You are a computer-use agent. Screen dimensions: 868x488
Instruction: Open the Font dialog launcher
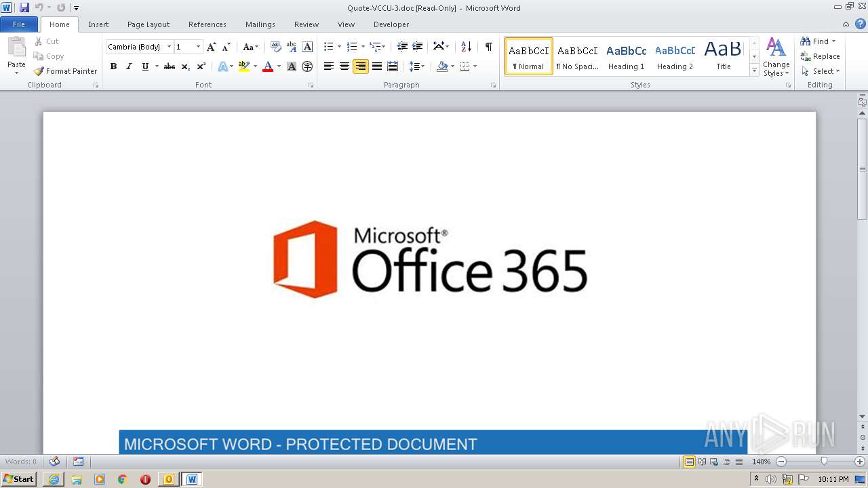(x=311, y=85)
